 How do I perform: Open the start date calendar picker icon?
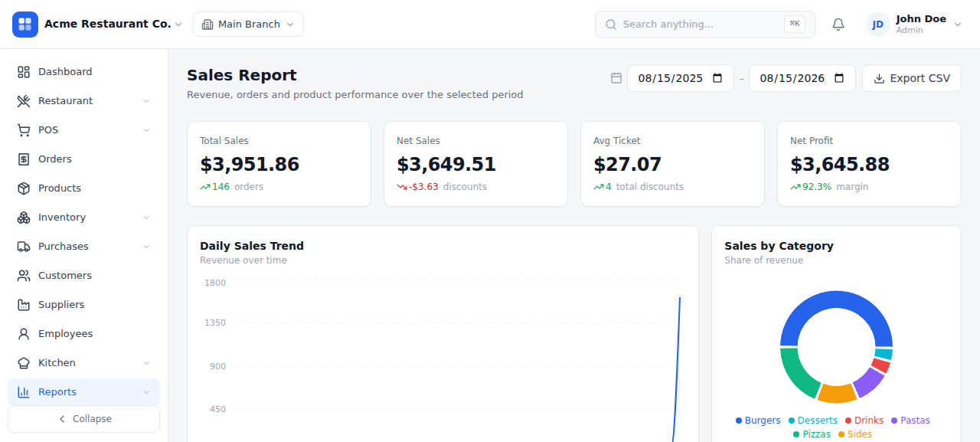click(x=717, y=78)
